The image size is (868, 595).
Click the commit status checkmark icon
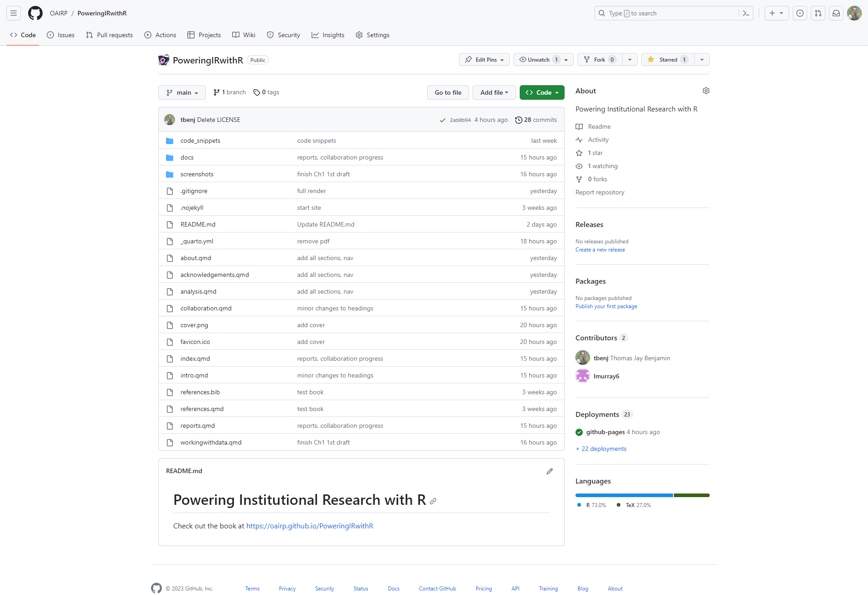coord(443,120)
